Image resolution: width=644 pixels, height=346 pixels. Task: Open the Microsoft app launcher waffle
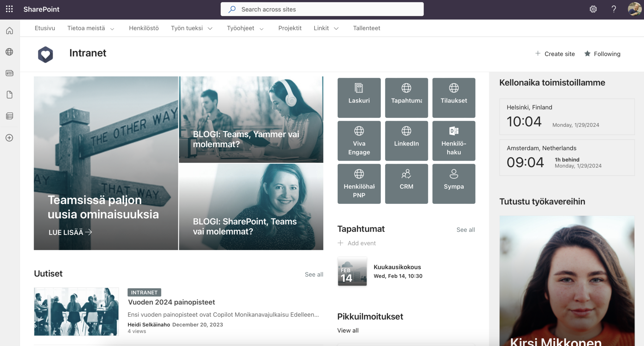coord(9,9)
